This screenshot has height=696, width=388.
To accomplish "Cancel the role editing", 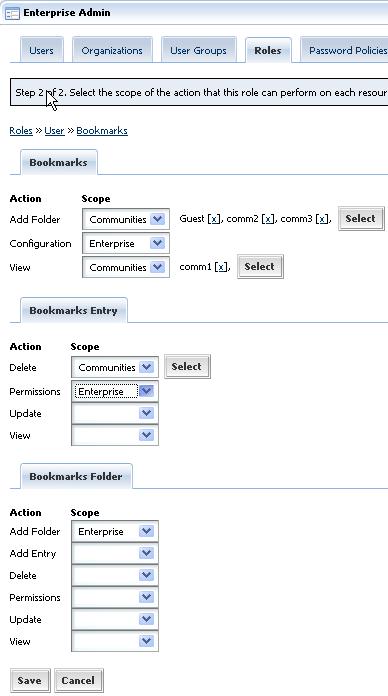I will coord(78,680).
